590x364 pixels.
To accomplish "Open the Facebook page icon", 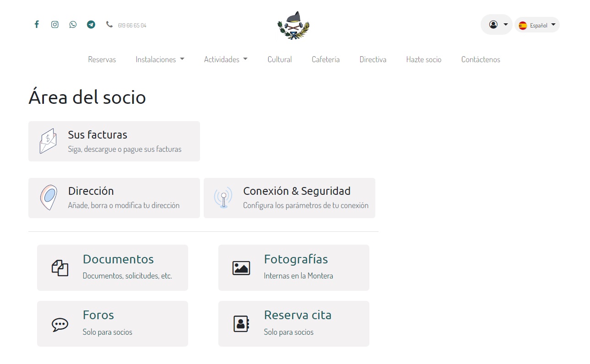I will pos(37,25).
